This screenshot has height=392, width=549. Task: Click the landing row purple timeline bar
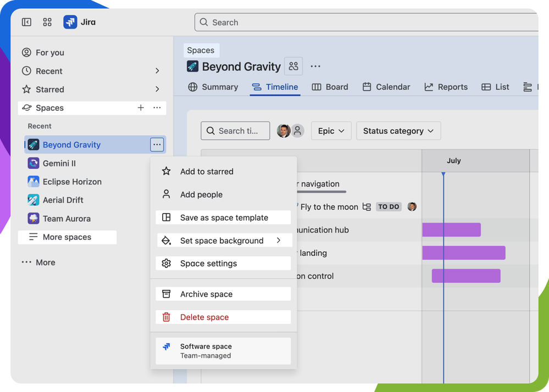click(x=464, y=253)
